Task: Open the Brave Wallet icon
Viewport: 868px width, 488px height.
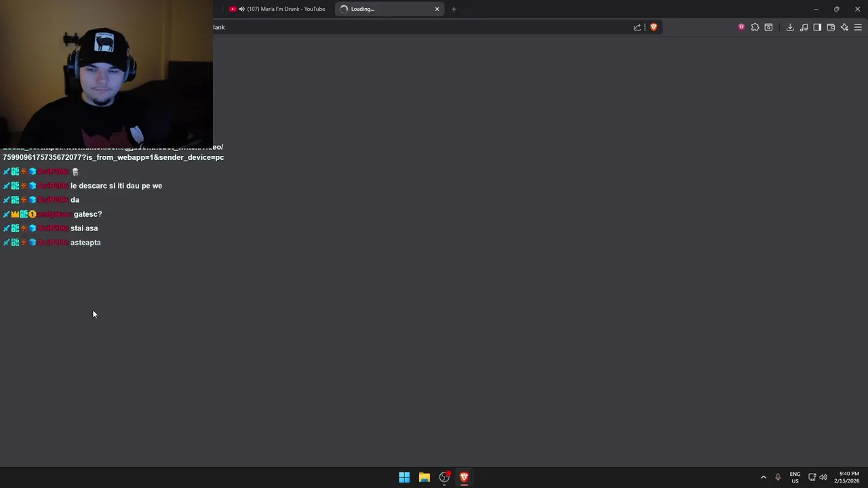Action: tap(831, 27)
